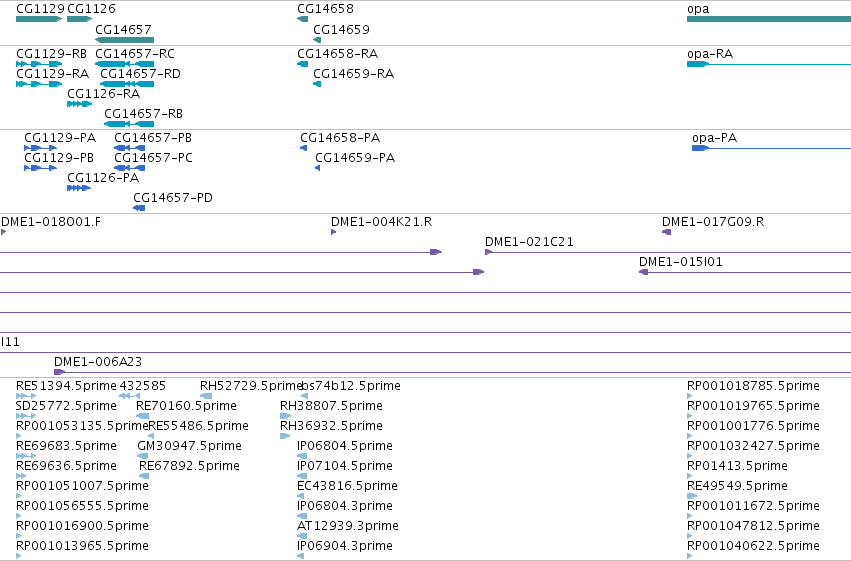Click the opa-RA transcript

pos(769,64)
